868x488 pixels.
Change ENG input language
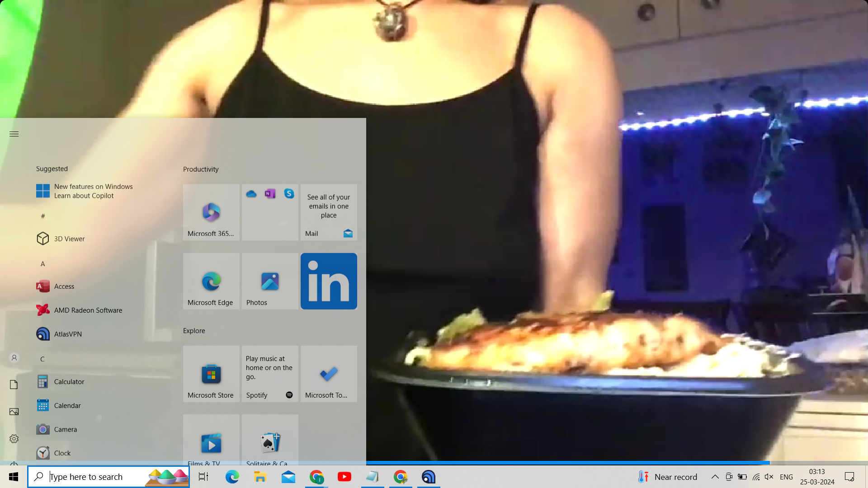pos(787,477)
